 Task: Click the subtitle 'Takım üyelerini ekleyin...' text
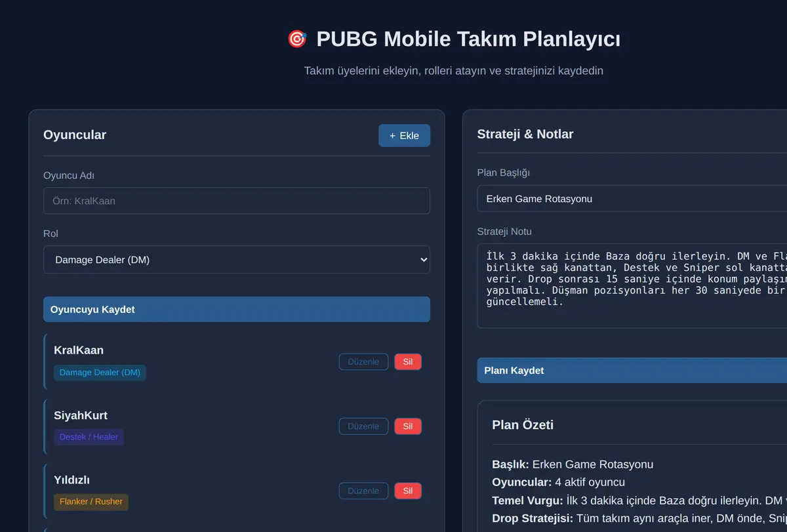[x=454, y=70]
